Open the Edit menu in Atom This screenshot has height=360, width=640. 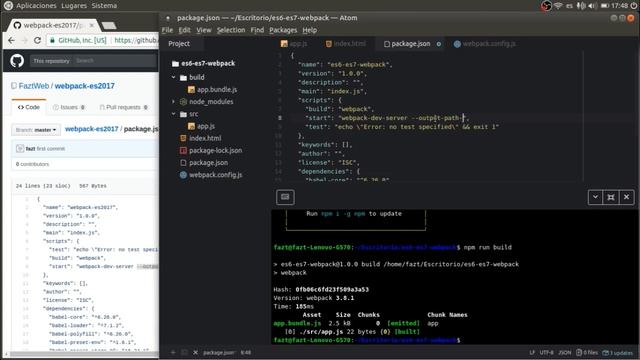[184, 30]
